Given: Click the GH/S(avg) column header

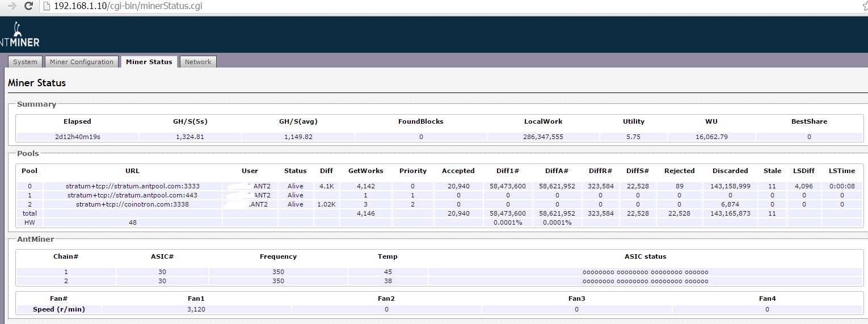Looking at the screenshot, I should (x=298, y=121).
